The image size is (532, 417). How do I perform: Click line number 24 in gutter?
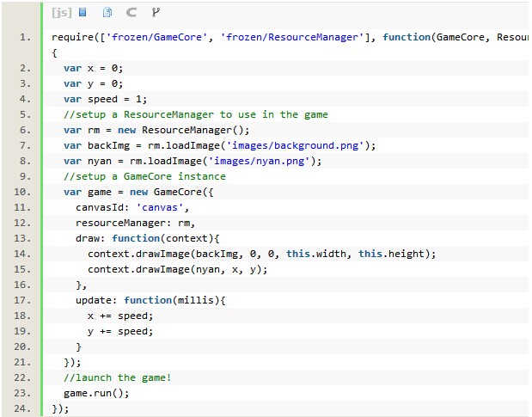[23, 408]
